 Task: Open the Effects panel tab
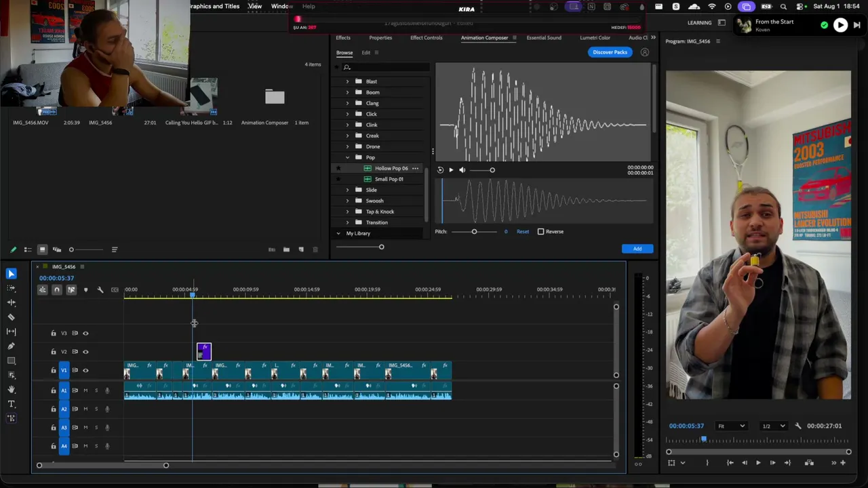pos(343,38)
